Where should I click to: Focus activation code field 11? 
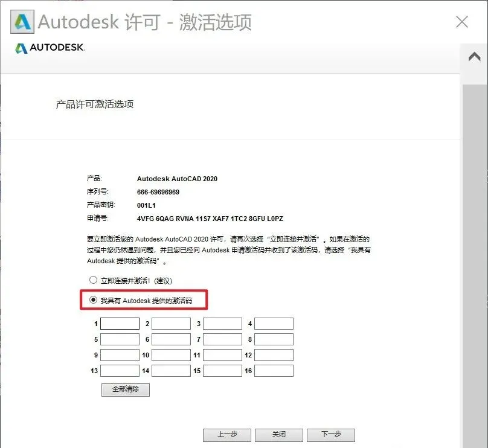tap(222, 355)
